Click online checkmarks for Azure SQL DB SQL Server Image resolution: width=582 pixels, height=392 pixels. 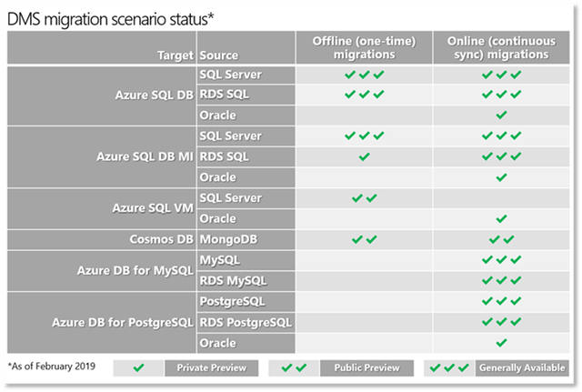point(501,75)
